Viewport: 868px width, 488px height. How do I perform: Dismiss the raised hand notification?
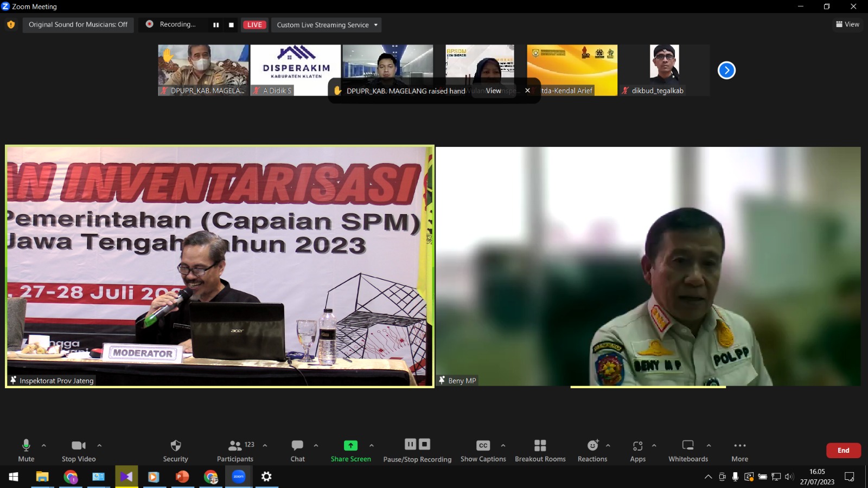[527, 91]
